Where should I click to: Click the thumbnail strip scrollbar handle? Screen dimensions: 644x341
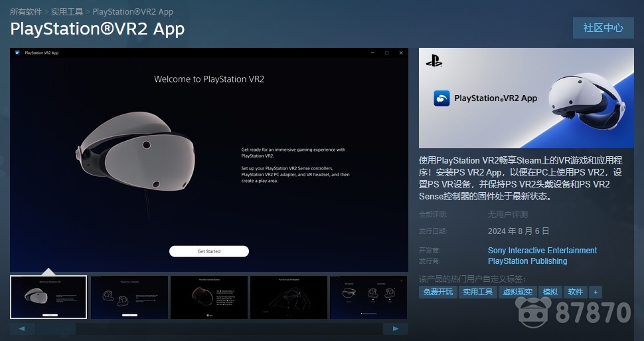click(x=56, y=328)
